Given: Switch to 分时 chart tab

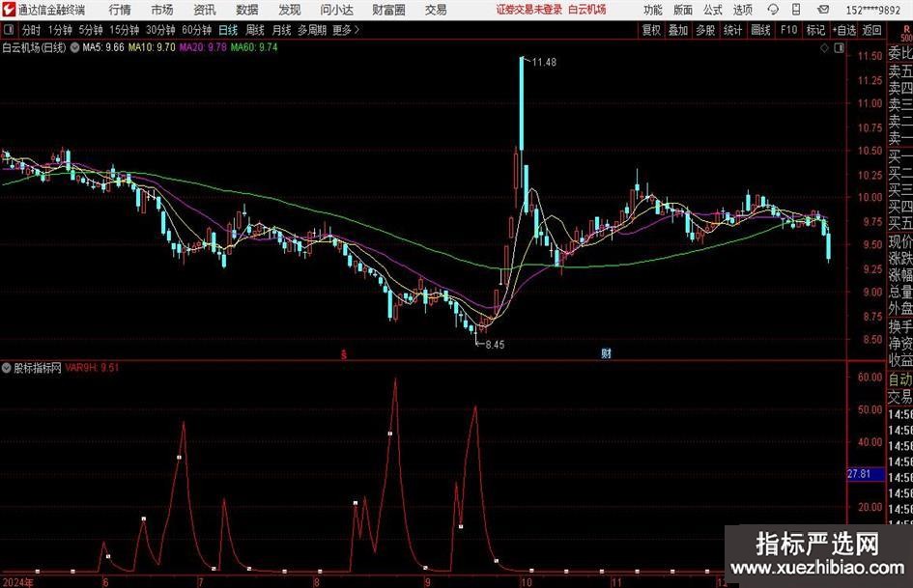Looking at the screenshot, I should [32, 30].
